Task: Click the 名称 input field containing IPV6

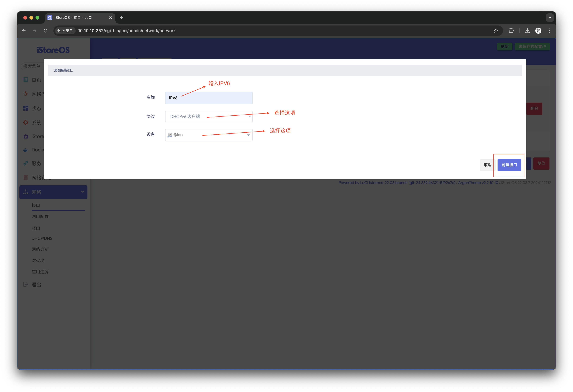Action: [209, 98]
